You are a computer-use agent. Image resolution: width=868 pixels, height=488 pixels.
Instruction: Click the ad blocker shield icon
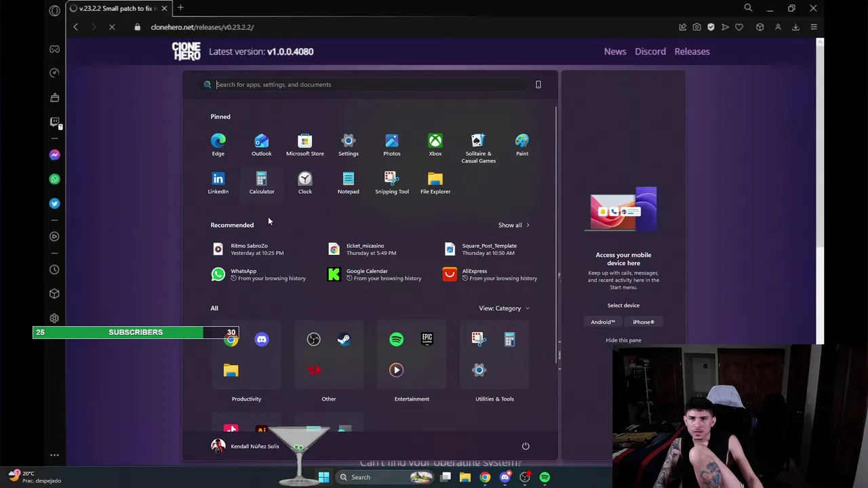711,27
